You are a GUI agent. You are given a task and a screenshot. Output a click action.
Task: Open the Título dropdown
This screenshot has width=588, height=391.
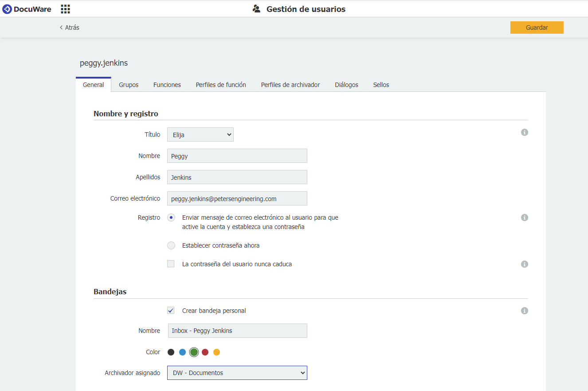[x=200, y=134]
